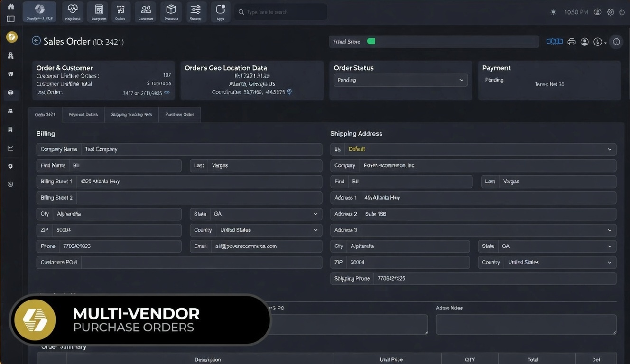630x364 pixels.
Task: Switch to the Purchase Order tab
Action: coord(179,115)
